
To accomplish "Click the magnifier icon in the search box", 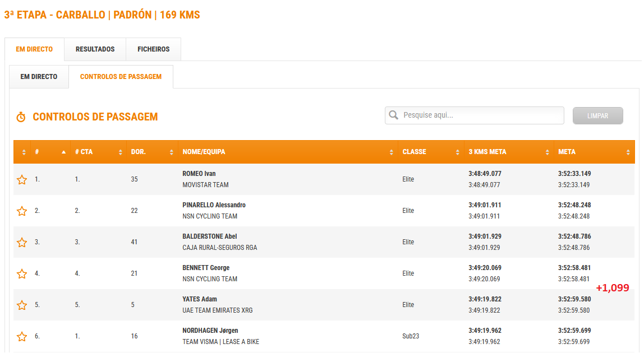I will (393, 115).
